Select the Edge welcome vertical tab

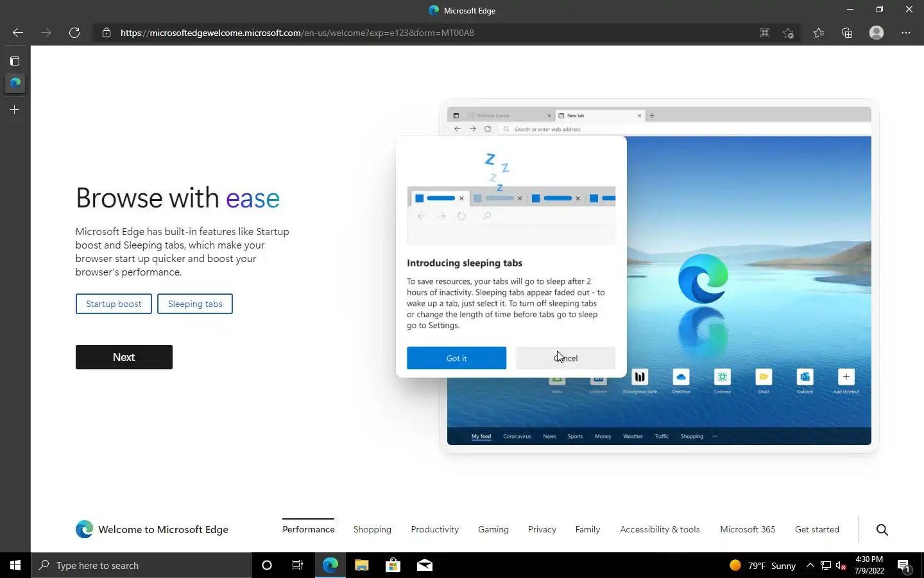(x=15, y=83)
